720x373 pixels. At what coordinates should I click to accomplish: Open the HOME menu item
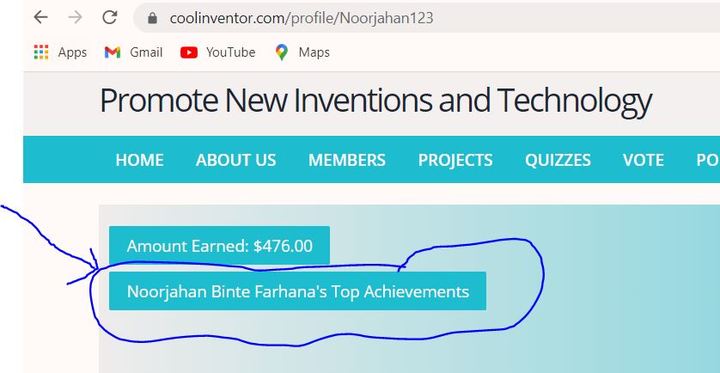[x=140, y=160]
